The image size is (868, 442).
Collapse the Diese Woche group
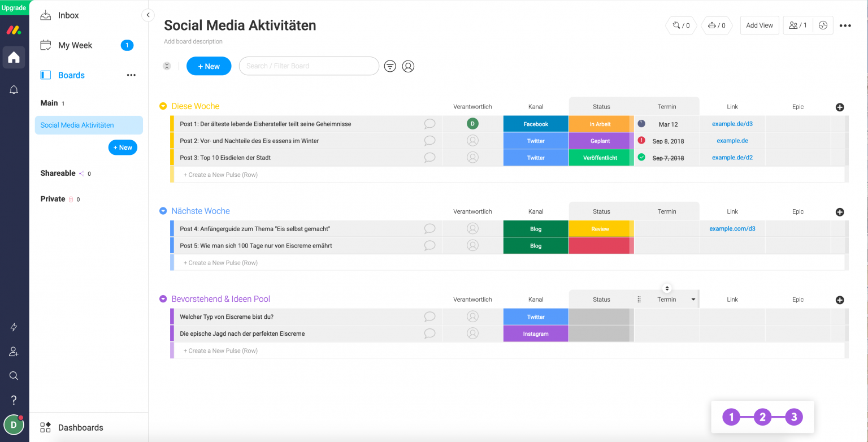point(164,106)
